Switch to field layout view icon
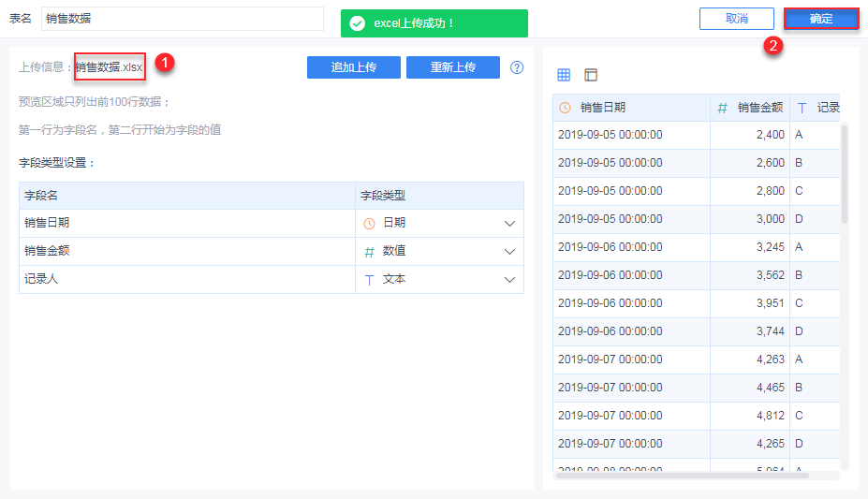This screenshot has width=868, height=499. 590,75
